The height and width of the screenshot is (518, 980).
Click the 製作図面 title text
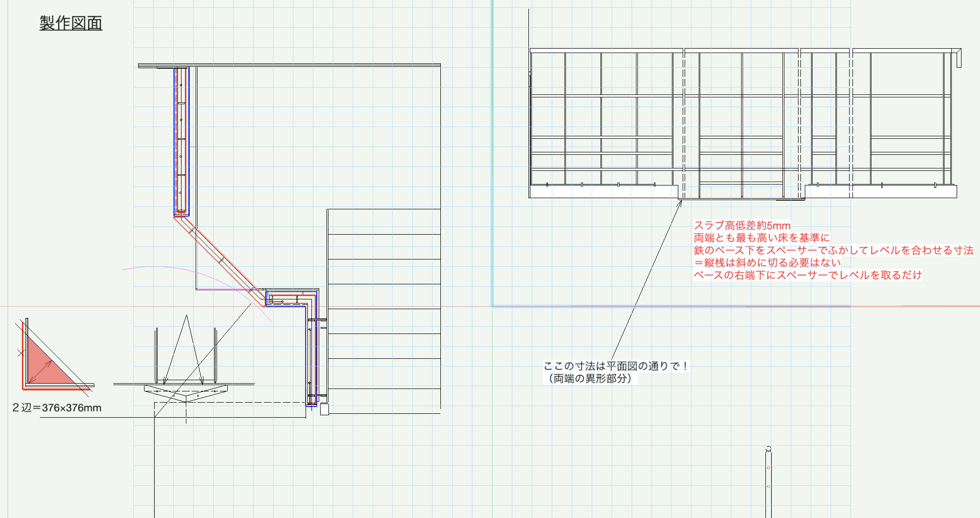pyautogui.click(x=71, y=23)
